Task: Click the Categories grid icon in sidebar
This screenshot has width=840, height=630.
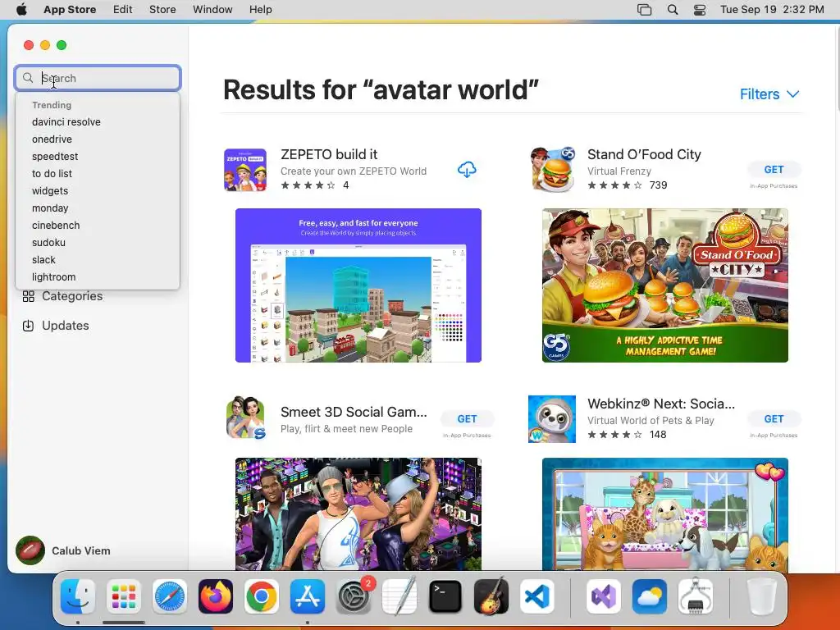Action: click(29, 296)
